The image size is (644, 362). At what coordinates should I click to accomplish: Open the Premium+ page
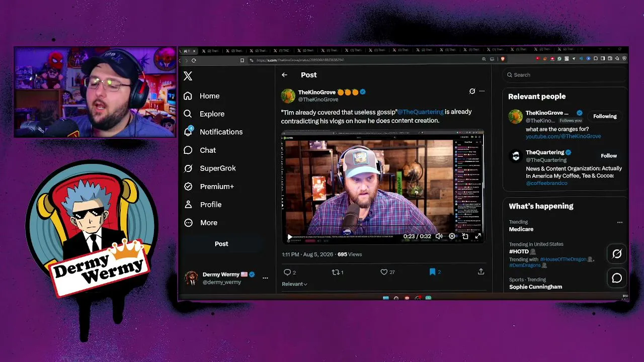pos(209,187)
